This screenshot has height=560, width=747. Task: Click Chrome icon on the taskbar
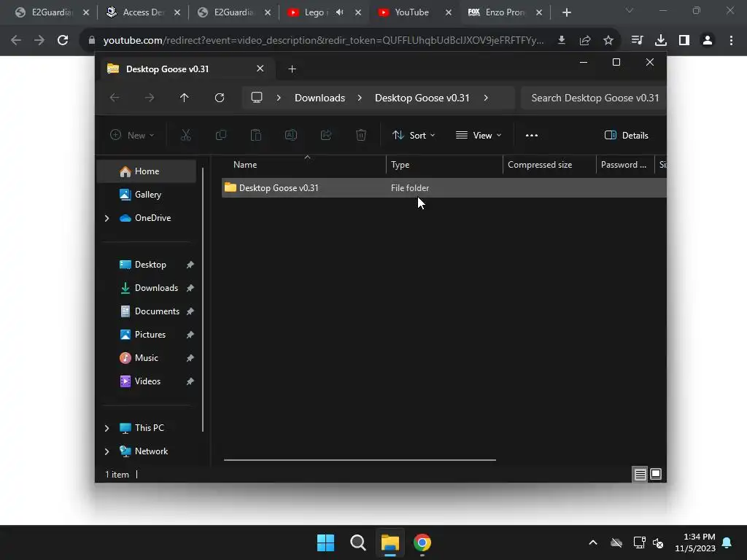422,542
